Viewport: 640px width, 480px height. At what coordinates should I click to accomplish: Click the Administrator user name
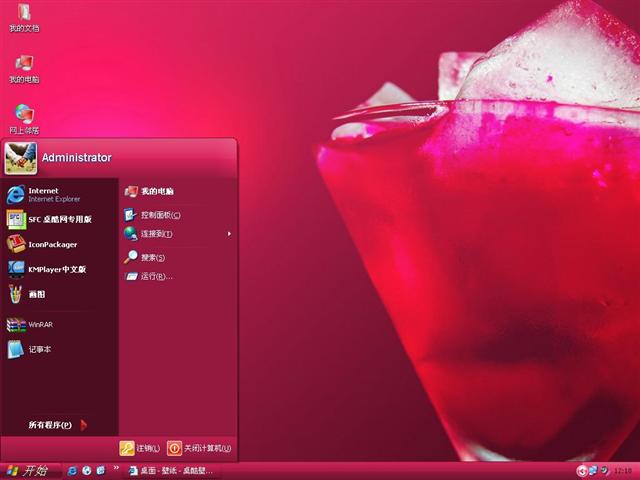coord(77,158)
